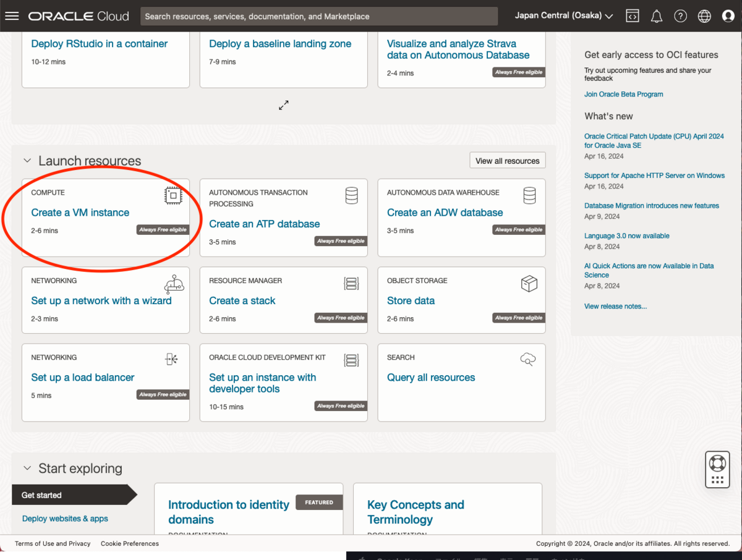Select the Get started tab

(x=74, y=495)
